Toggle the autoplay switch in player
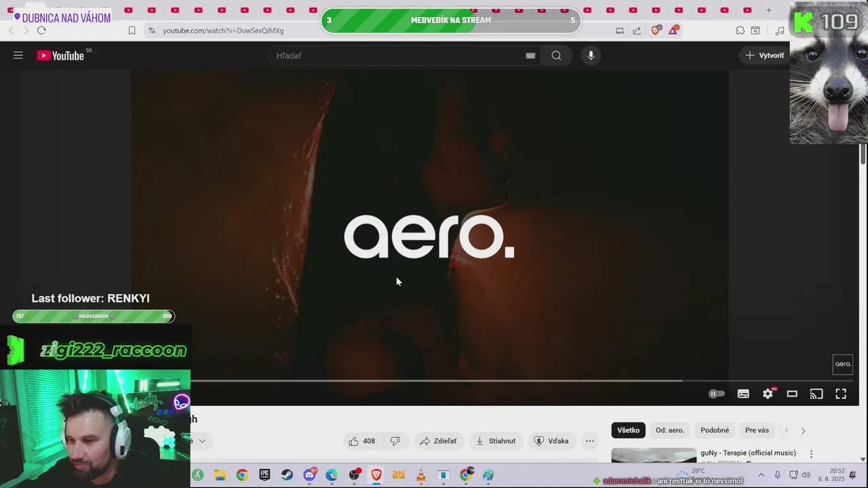 (717, 394)
